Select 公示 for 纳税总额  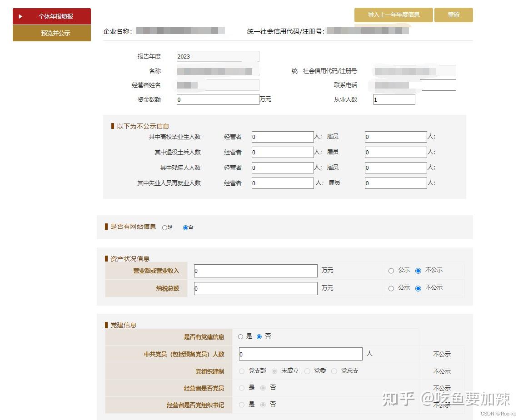tap(391, 288)
